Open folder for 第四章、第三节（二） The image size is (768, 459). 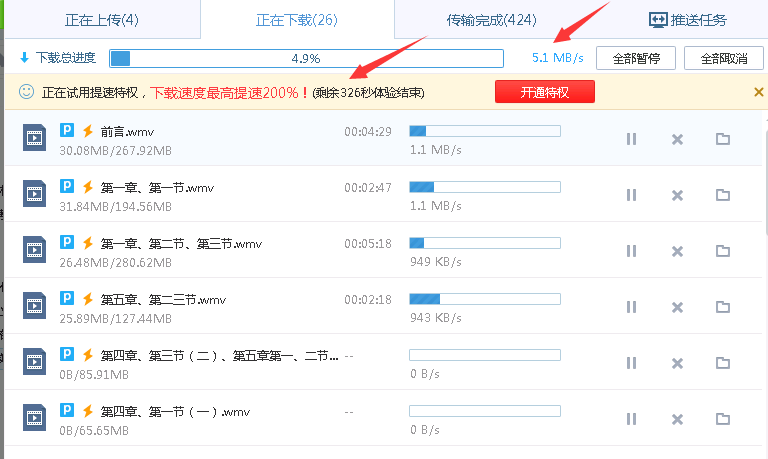pos(722,363)
